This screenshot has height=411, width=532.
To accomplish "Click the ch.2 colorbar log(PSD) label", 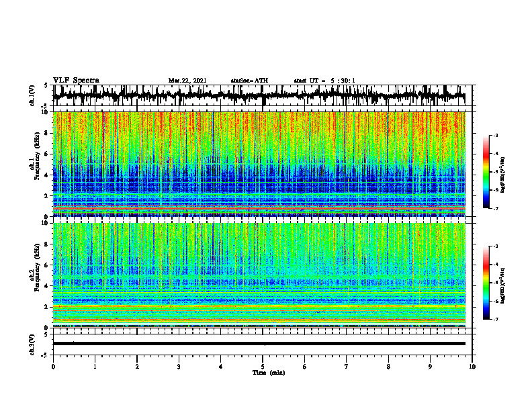I will coord(502,285).
